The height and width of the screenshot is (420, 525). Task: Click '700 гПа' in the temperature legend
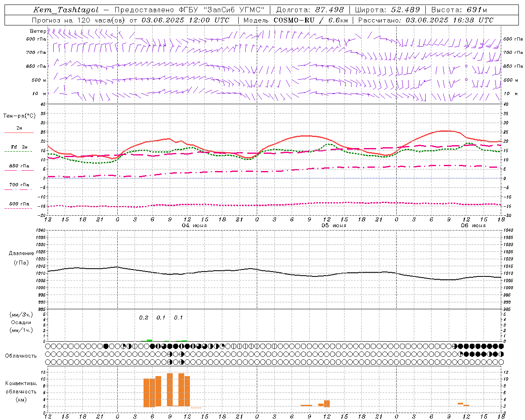click(19, 185)
